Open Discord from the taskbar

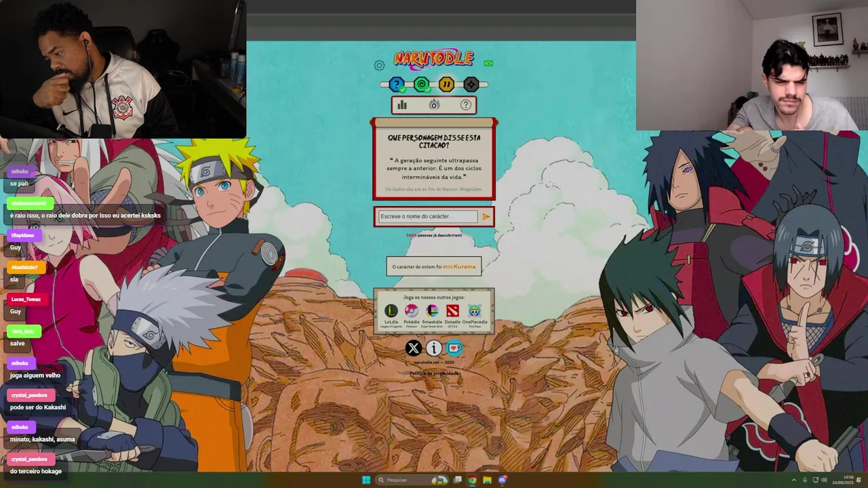coord(502,480)
